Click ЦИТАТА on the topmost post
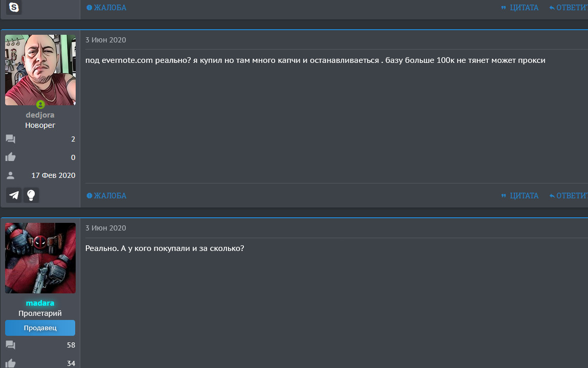This screenshot has height=368, width=588. click(x=520, y=8)
